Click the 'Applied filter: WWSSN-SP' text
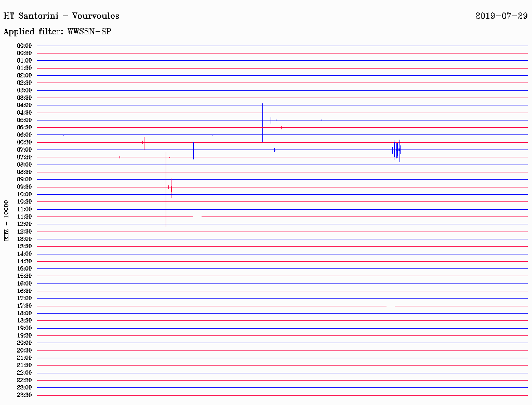532x405 pixels. tap(57, 32)
